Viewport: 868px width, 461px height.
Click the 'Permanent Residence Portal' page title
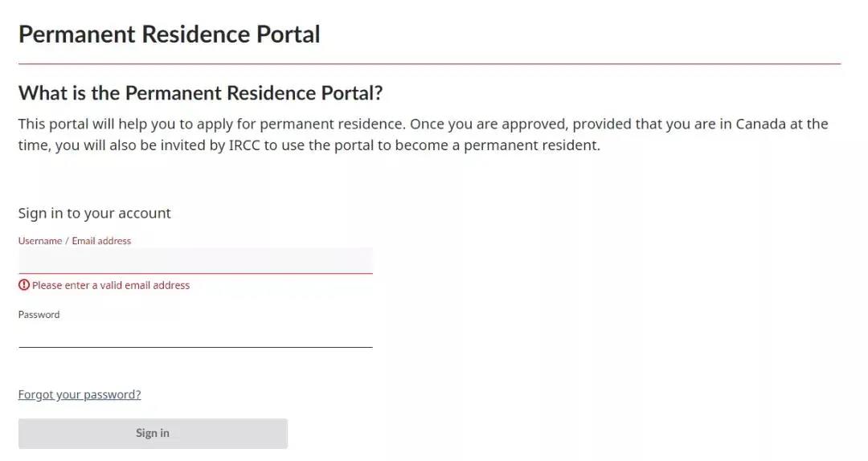tap(170, 35)
